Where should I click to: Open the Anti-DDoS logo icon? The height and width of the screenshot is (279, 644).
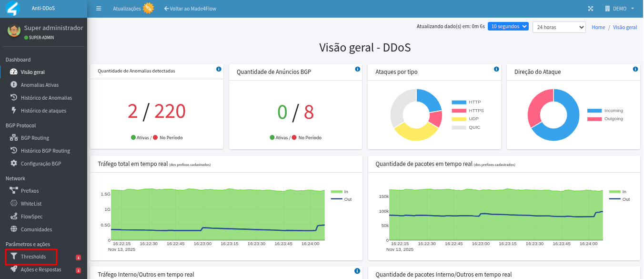coord(12,9)
